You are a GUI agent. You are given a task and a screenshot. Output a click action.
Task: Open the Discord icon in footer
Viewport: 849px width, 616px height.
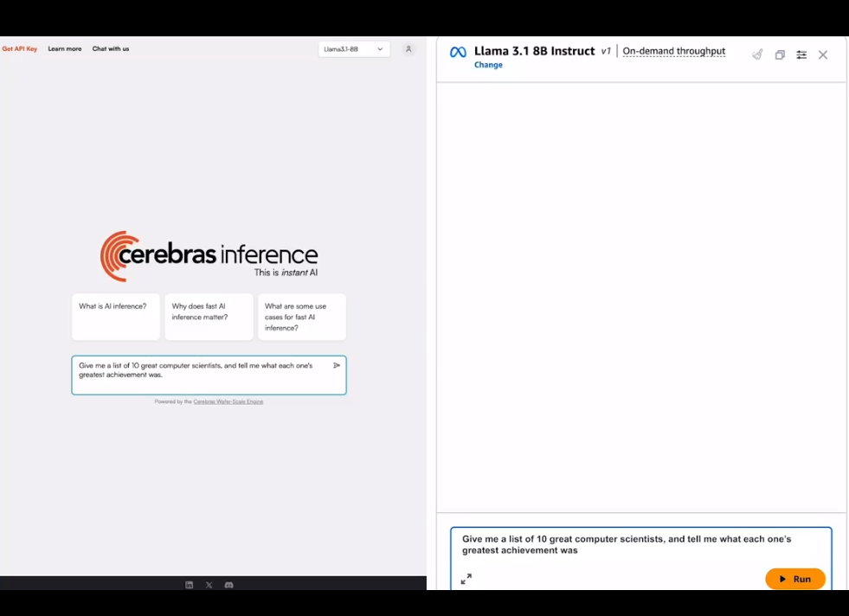point(229,585)
